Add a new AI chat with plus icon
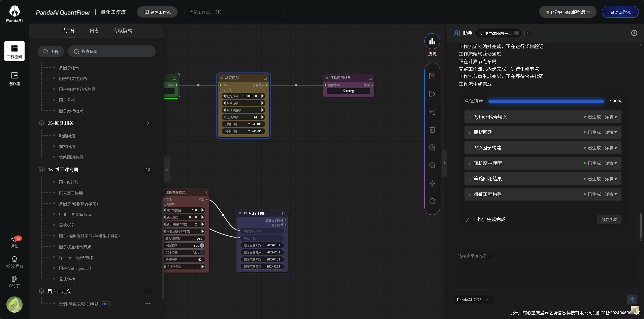 coord(528,33)
